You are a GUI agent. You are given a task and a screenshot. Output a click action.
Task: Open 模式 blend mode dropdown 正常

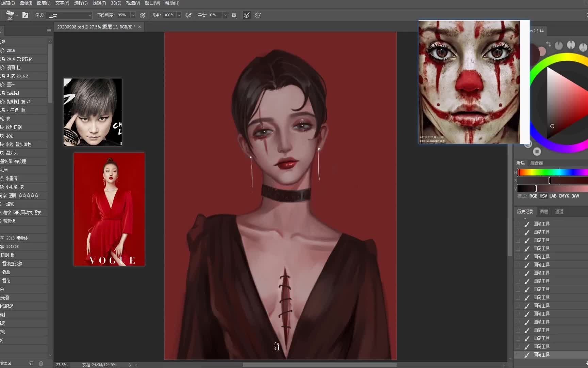(x=69, y=15)
